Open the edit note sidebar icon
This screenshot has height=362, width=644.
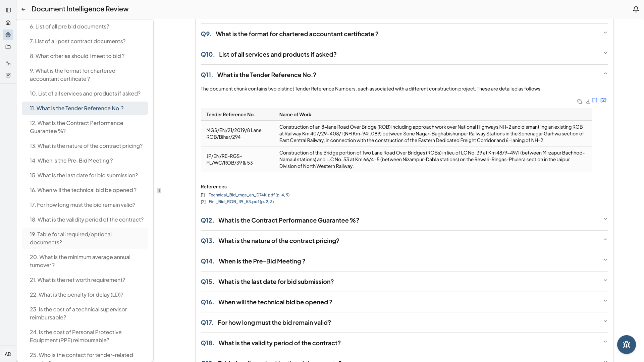8,75
